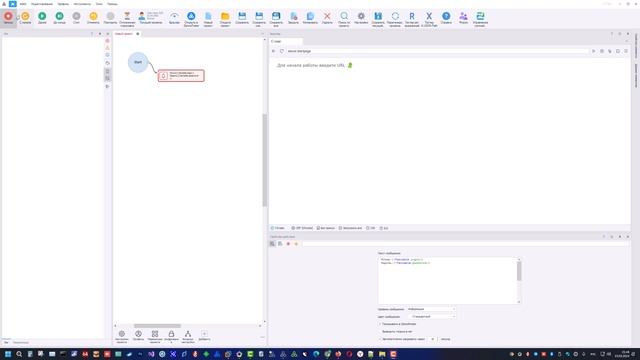The width and height of the screenshot is (640, 360).
Task: Select the red notification action block
Action: pos(181,76)
